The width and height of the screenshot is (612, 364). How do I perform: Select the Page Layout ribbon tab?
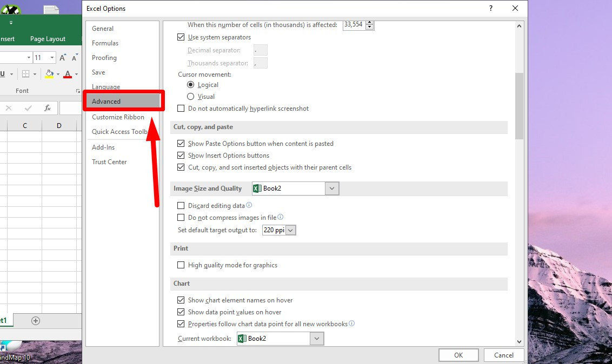click(48, 38)
